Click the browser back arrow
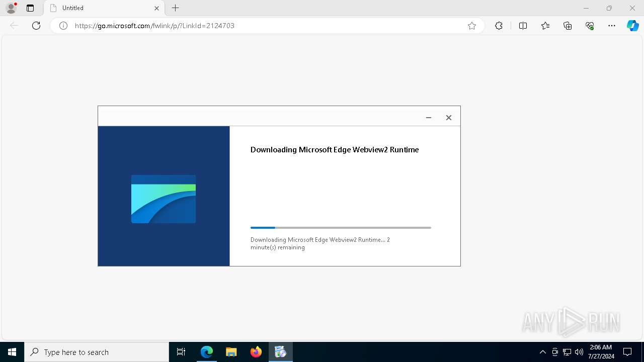The height and width of the screenshot is (362, 644). coord(14,26)
